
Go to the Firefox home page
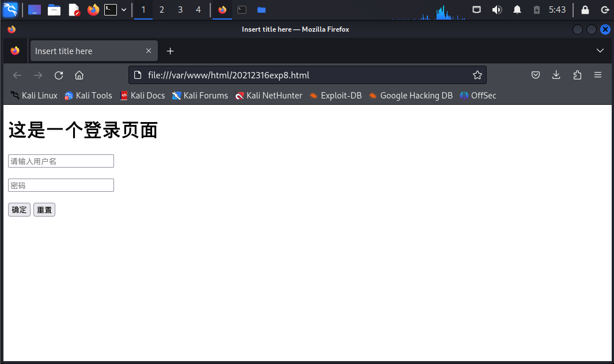tap(79, 75)
